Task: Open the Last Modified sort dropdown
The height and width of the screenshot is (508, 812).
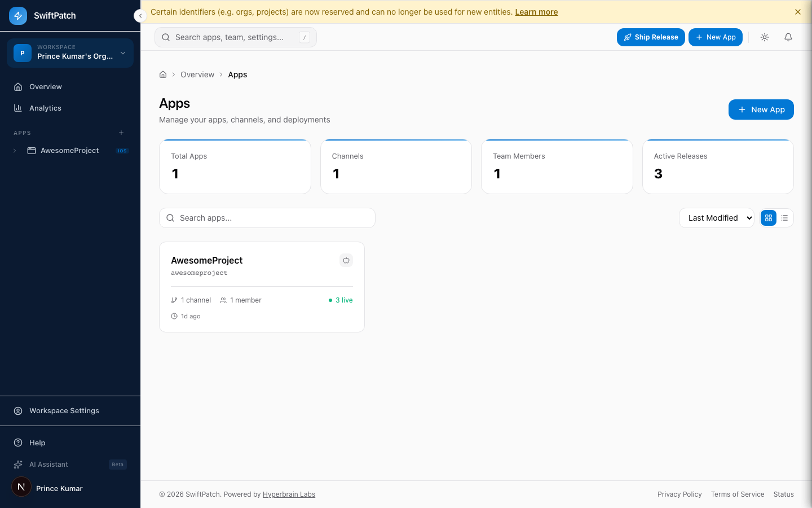Action: coord(716,218)
